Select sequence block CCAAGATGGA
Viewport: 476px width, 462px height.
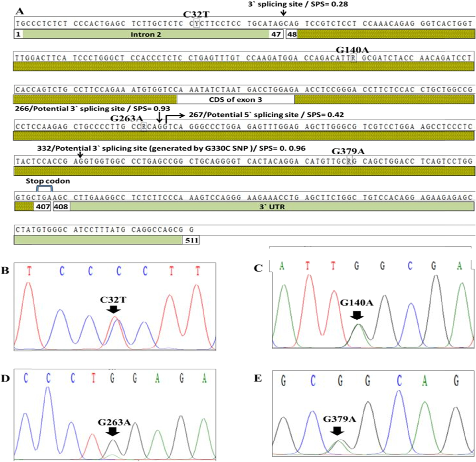coord(272,58)
